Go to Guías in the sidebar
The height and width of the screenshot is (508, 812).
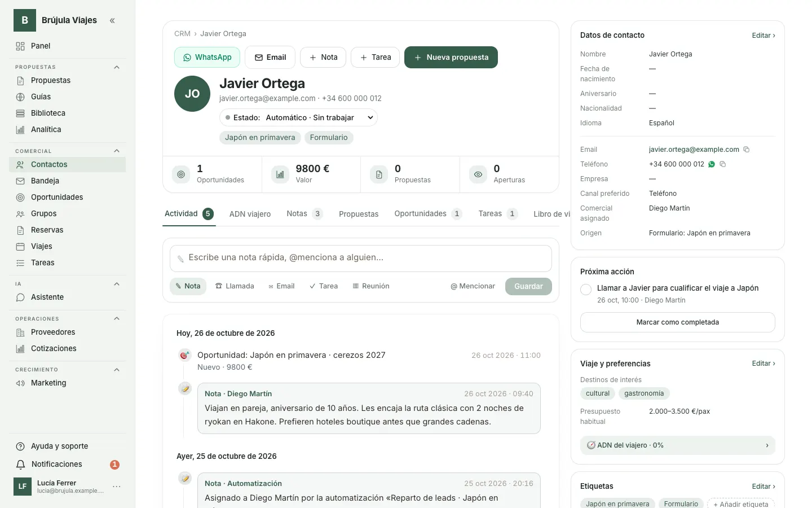tap(68, 97)
